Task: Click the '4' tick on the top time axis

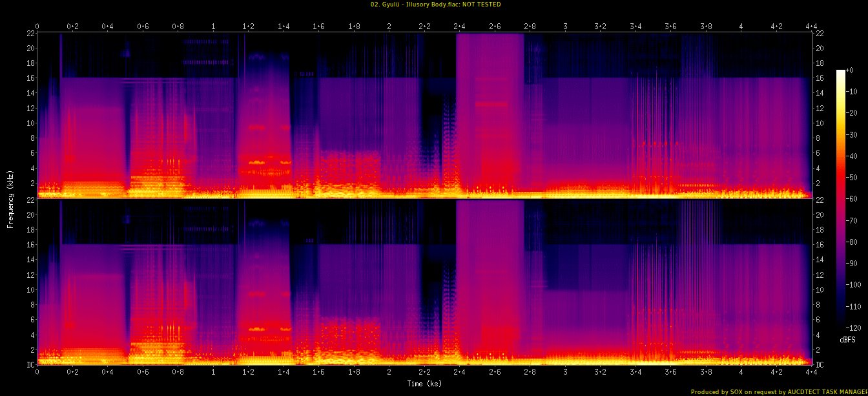Action: (x=741, y=26)
